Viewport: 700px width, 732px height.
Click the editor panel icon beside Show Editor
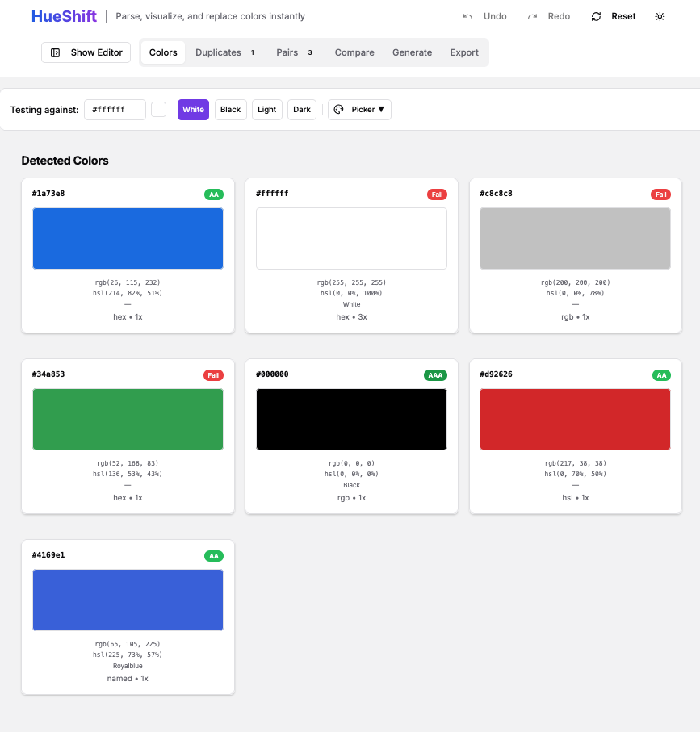[54, 52]
